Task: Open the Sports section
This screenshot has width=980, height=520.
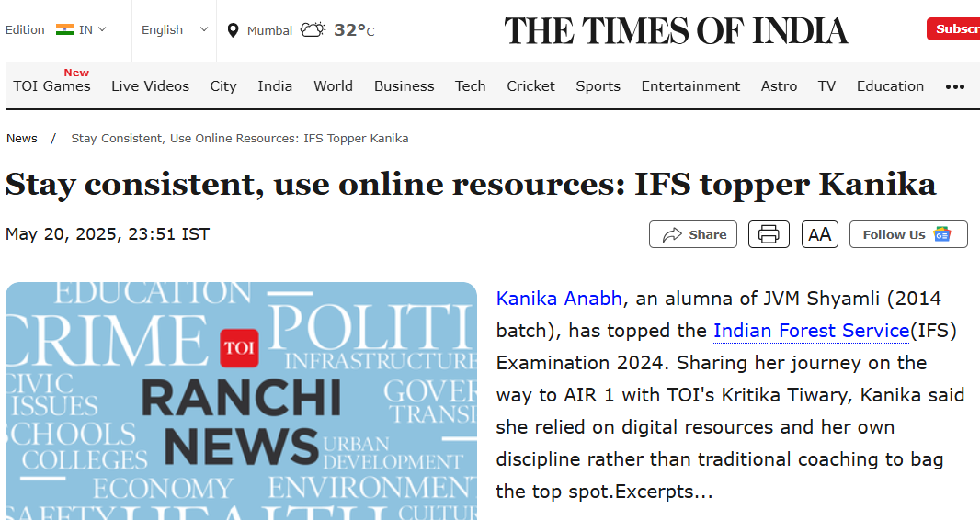Action: pos(598,86)
